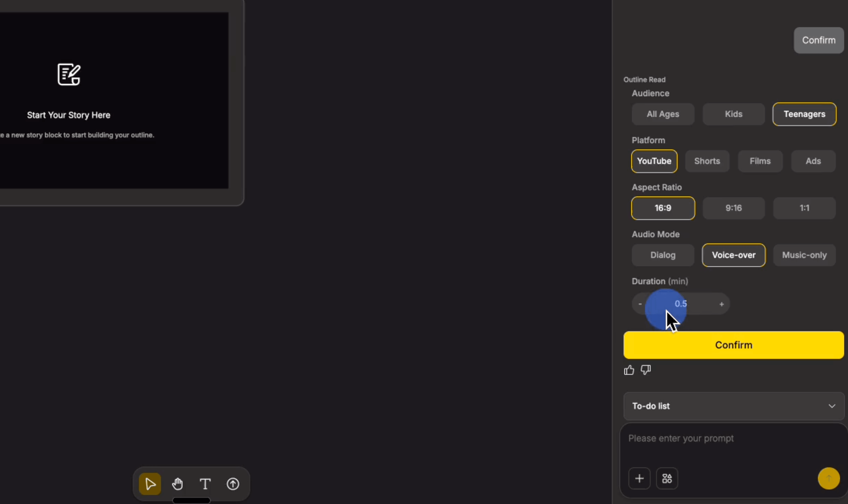Open the shapes grid icon below prompt
Viewport: 848px width, 504px height.
[x=667, y=479]
